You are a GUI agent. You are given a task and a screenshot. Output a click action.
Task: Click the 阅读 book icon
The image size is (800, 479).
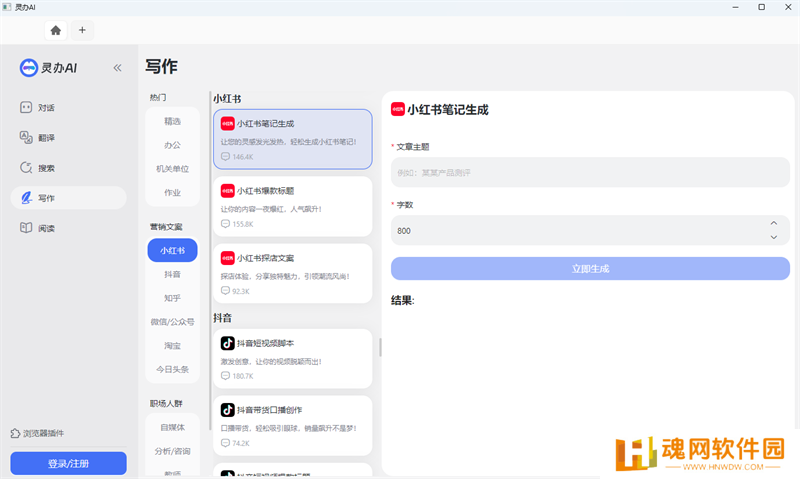click(26, 228)
